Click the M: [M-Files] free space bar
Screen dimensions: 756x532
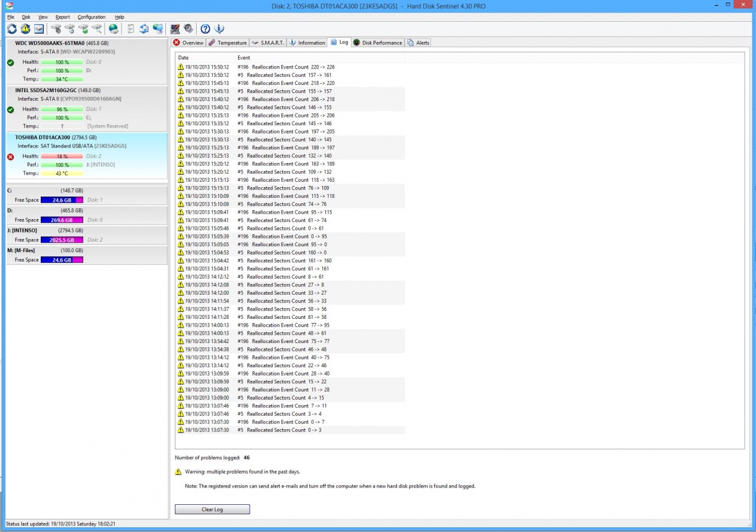[x=62, y=260]
